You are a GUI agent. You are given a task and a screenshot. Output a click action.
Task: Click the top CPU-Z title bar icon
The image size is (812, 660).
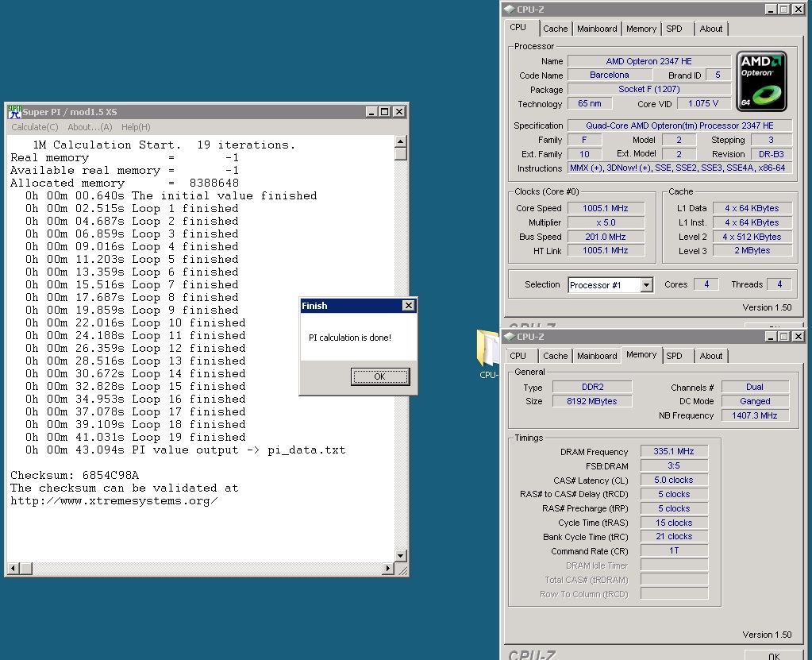pos(510,10)
